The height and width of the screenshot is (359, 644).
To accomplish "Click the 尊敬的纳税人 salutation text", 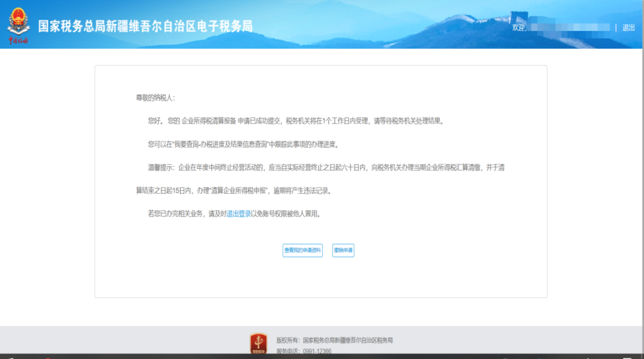I will click(155, 97).
